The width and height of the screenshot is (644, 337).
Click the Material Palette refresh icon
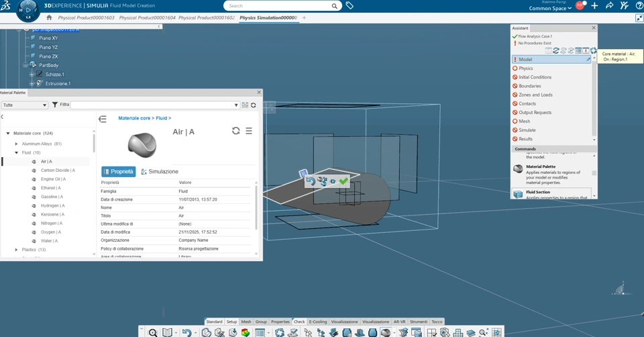tap(254, 105)
